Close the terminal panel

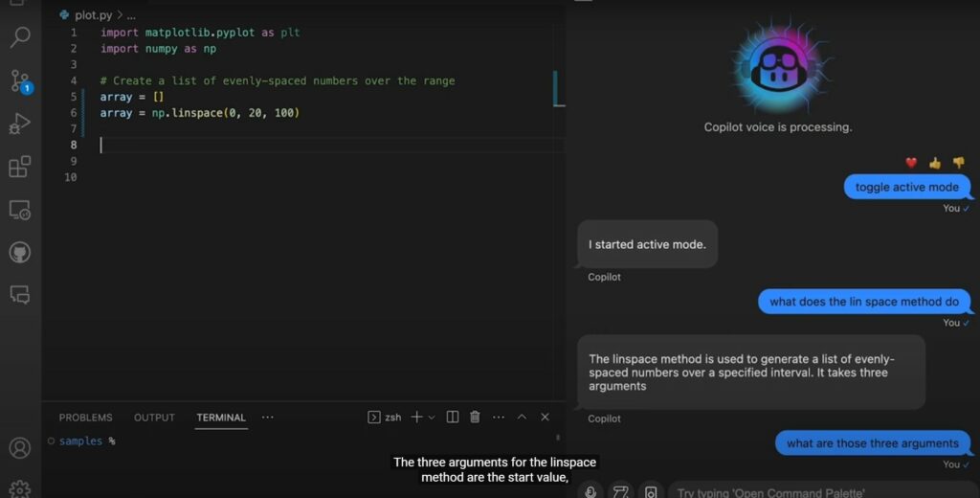(545, 418)
